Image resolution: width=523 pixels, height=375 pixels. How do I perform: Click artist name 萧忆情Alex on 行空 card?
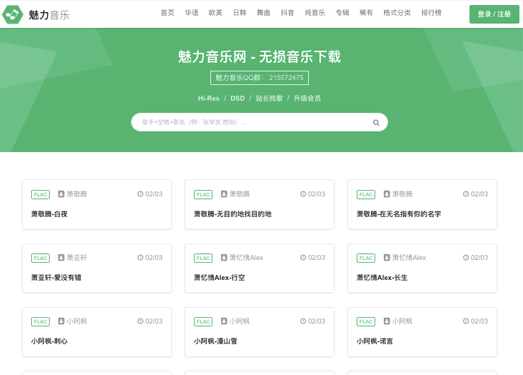click(246, 257)
